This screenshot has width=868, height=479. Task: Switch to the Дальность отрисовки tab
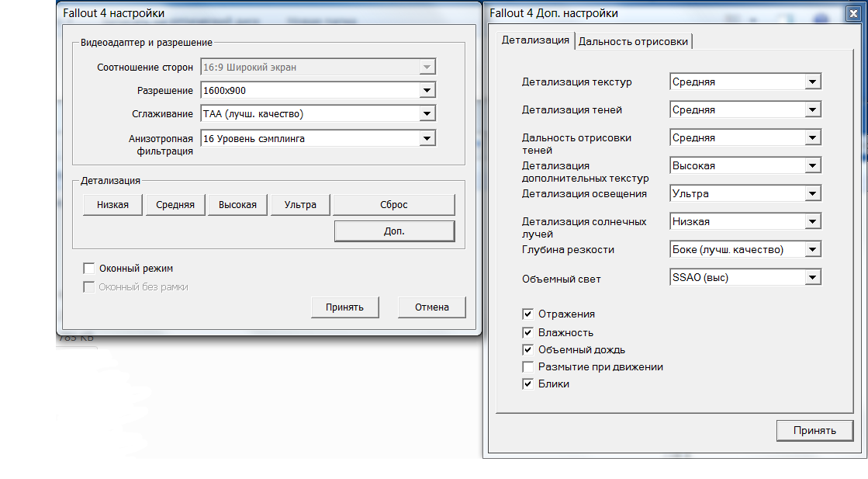[633, 41]
